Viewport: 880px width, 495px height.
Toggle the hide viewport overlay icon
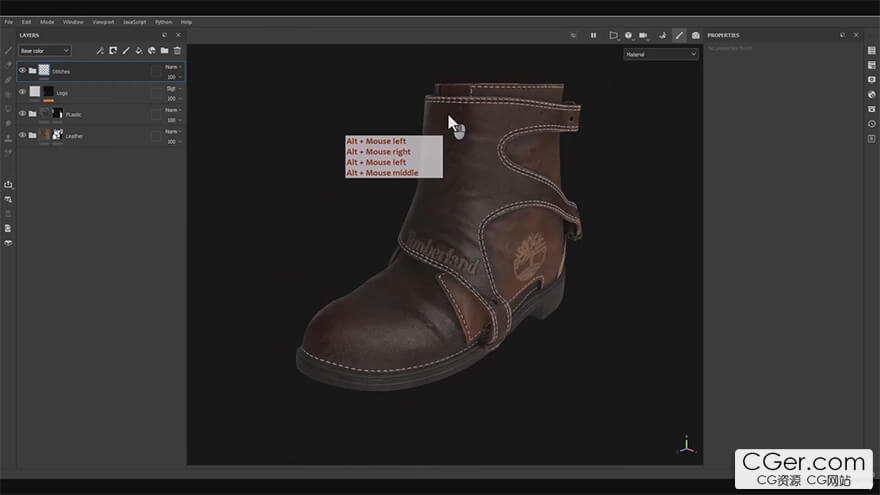pyautogui.click(x=573, y=35)
